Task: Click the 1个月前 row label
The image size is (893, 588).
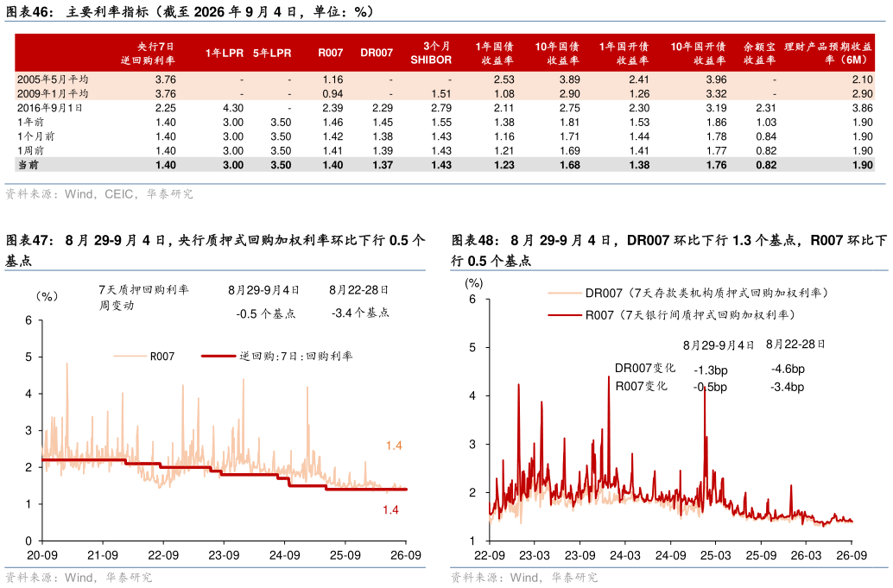Action: 36,136
